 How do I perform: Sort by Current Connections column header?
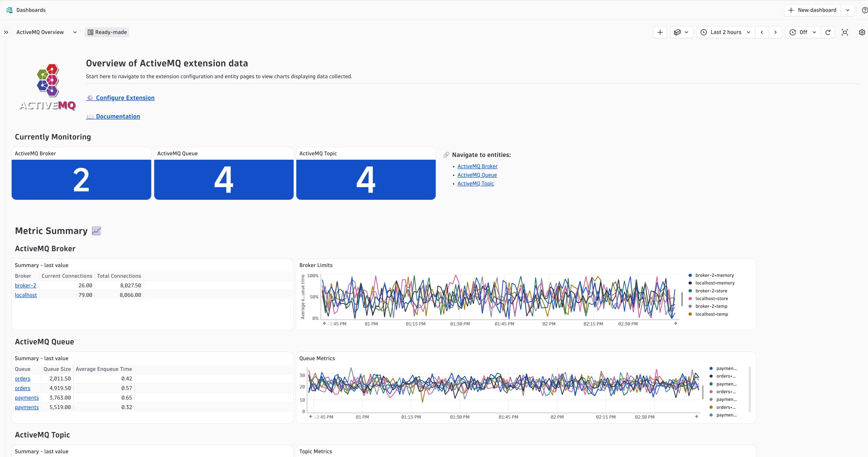(x=67, y=276)
